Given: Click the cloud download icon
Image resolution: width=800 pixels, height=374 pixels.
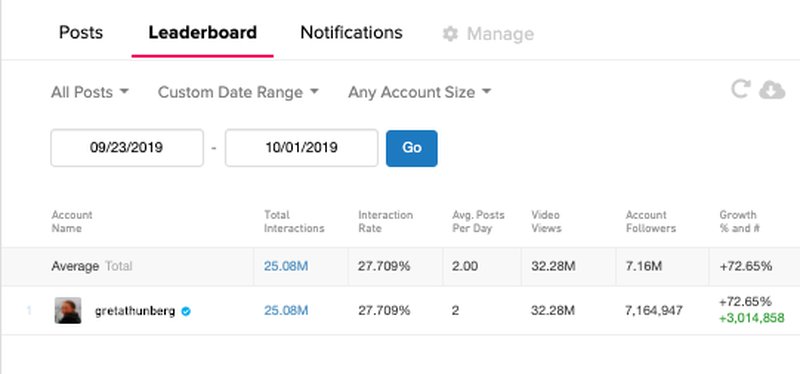Looking at the screenshot, I should pyautogui.click(x=772, y=90).
